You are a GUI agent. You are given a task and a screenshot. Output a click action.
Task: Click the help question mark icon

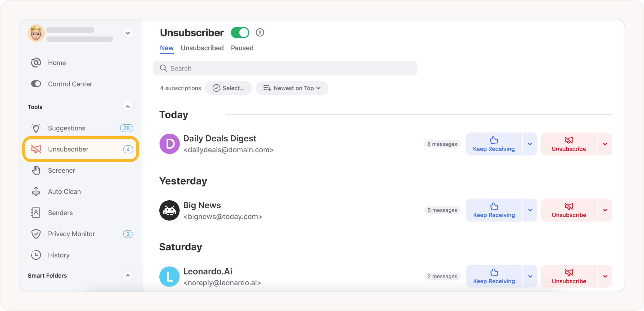click(x=260, y=32)
